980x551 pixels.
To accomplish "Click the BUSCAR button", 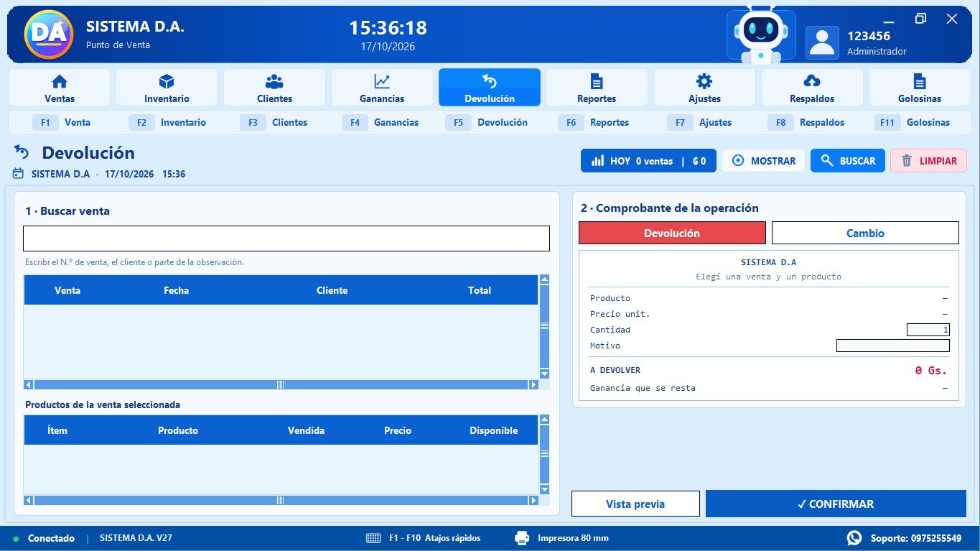I will pos(848,161).
